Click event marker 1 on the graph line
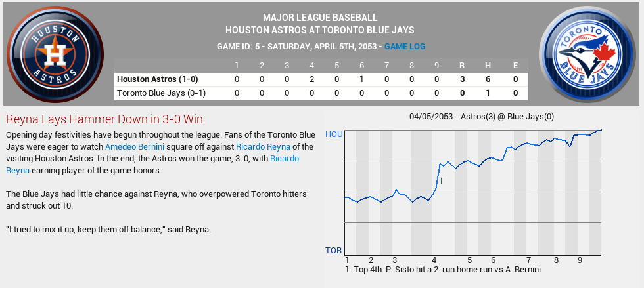 [441, 180]
